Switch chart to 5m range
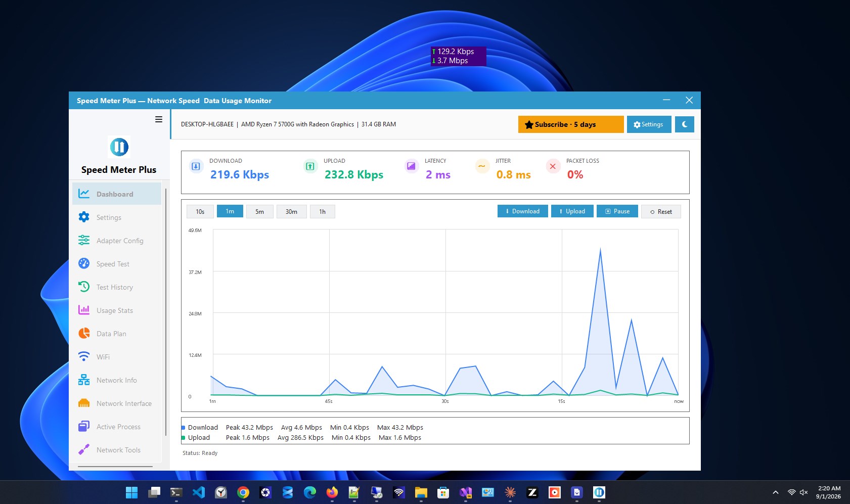Image resolution: width=850 pixels, height=504 pixels. tap(260, 211)
